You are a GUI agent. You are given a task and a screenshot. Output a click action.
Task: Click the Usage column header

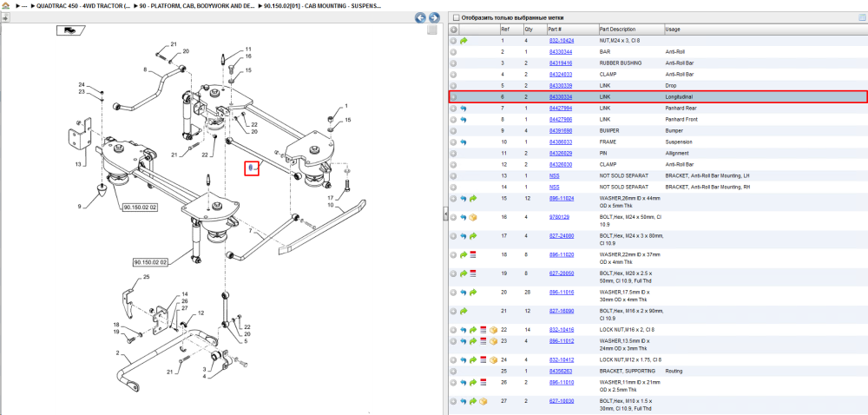[673, 30]
